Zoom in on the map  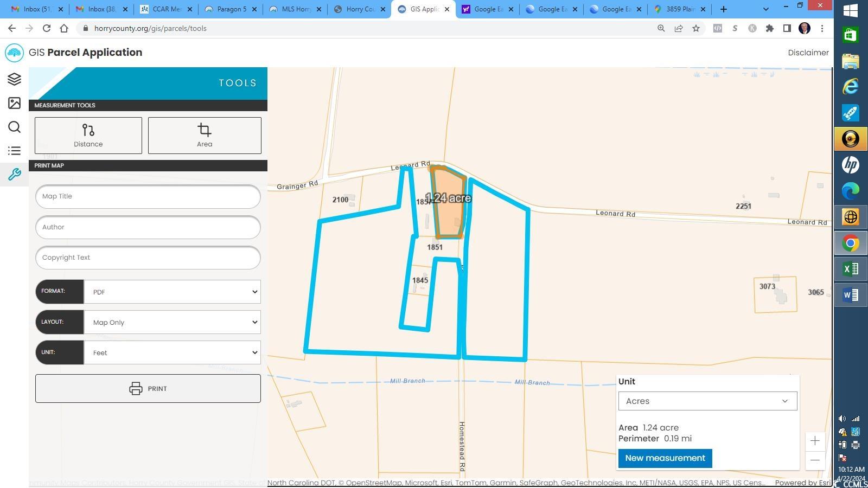(x=815, y=441)
